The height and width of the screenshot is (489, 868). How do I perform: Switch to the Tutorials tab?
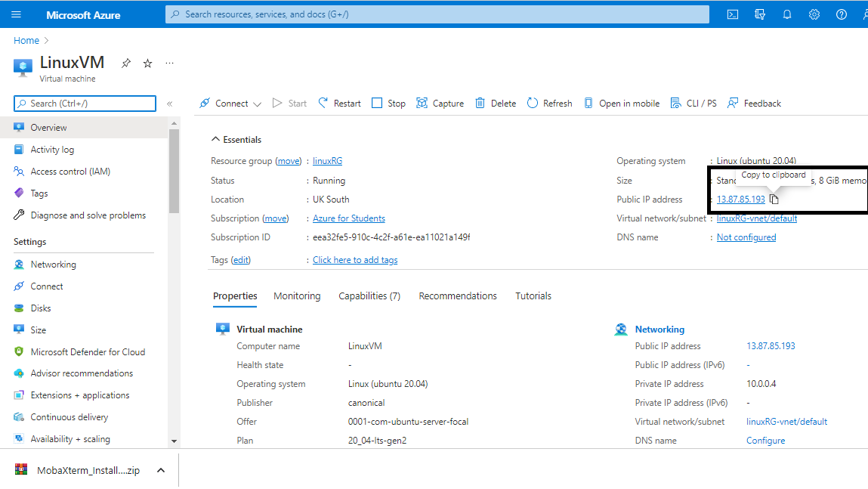click(x=533, y=296)
